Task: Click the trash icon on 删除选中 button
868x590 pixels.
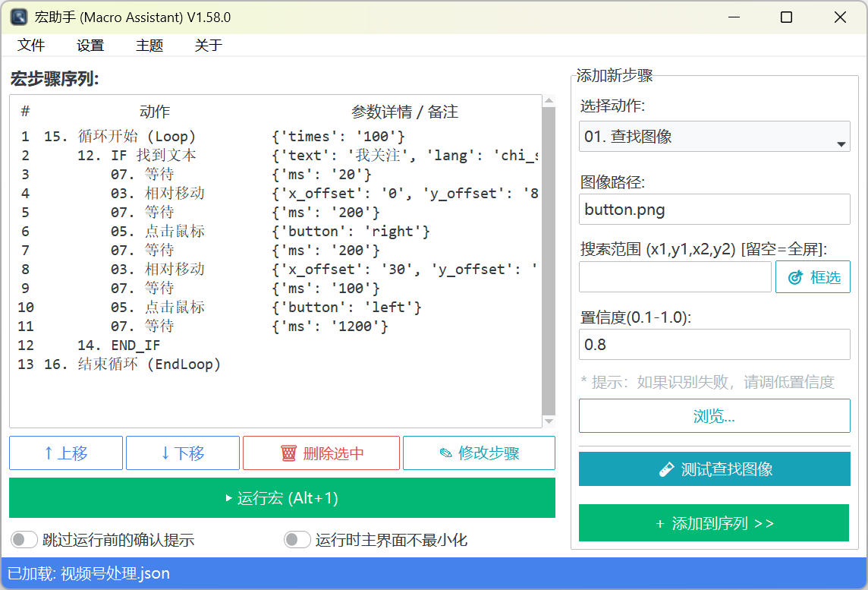Action: (289, 453)
